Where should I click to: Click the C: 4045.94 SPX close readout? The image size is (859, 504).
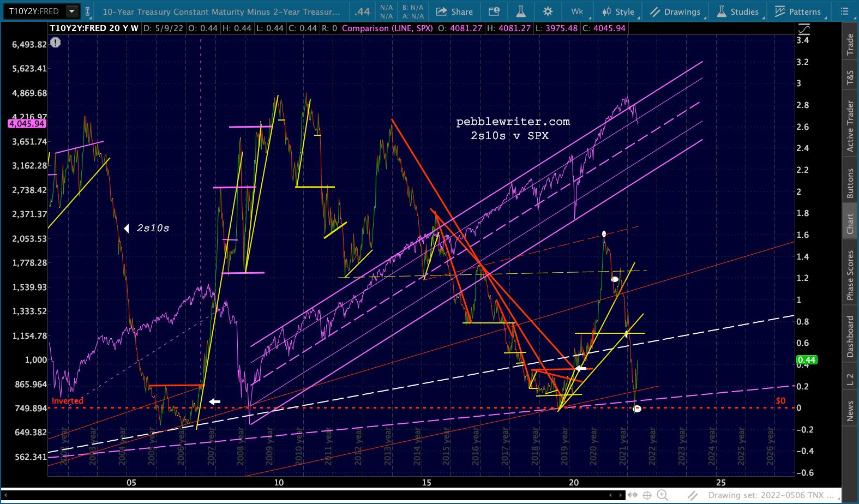[604, 28]
